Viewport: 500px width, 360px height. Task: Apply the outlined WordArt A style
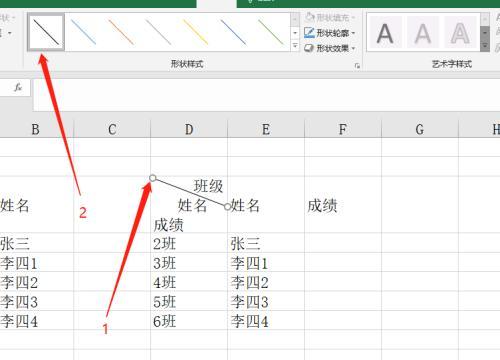click(460, 33)
